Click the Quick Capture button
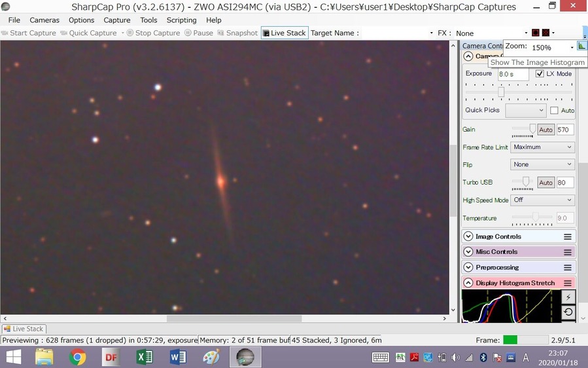The image size is (588, 368). [89, 33]
